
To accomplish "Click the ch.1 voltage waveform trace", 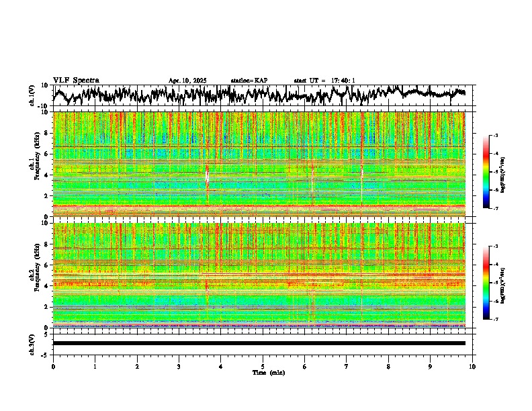I will click(x=259, y=95).
